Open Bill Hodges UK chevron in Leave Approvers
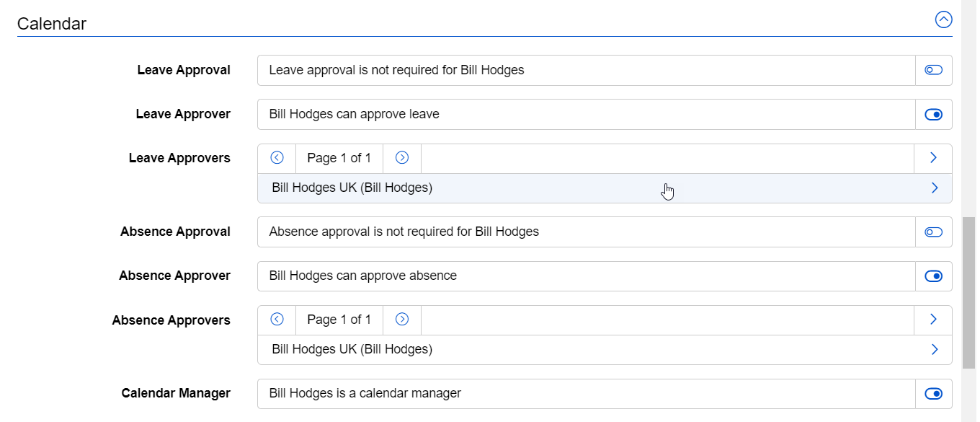The width and height of the screenshot is (980, 422). point(935,188)
